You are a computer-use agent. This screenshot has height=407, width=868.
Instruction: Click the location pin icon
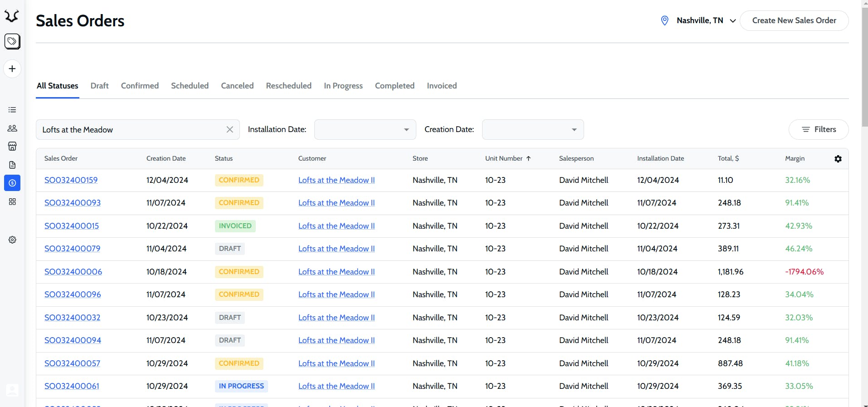(664, 20)
